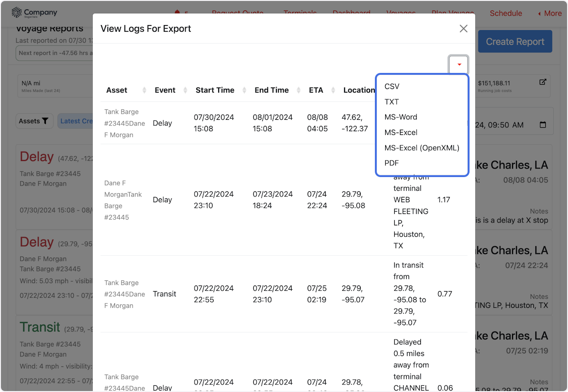Open running job costs external link icon
Viewport: 568px width, 392px height.
543,82
